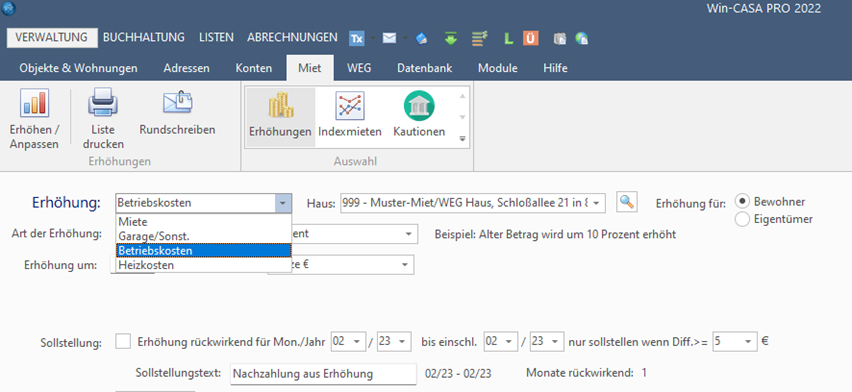Switch to the Module tab
Viewport: 852px width, 392px height.
(498, 68)
